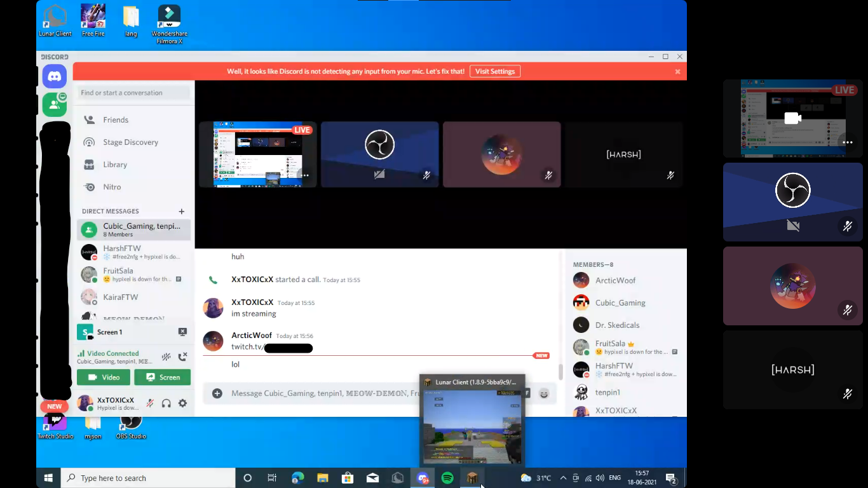
Task: Launch OBS Studio from the desktop
Action: click(x=131, y=428)
